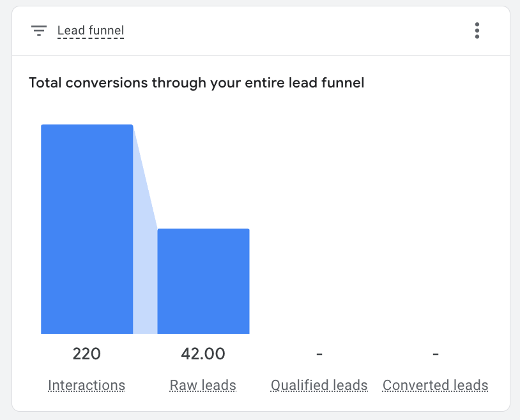This screenshot has width=520, height=420.
Task: Click the dash under Qualified leads
Action: click(319, 354)
